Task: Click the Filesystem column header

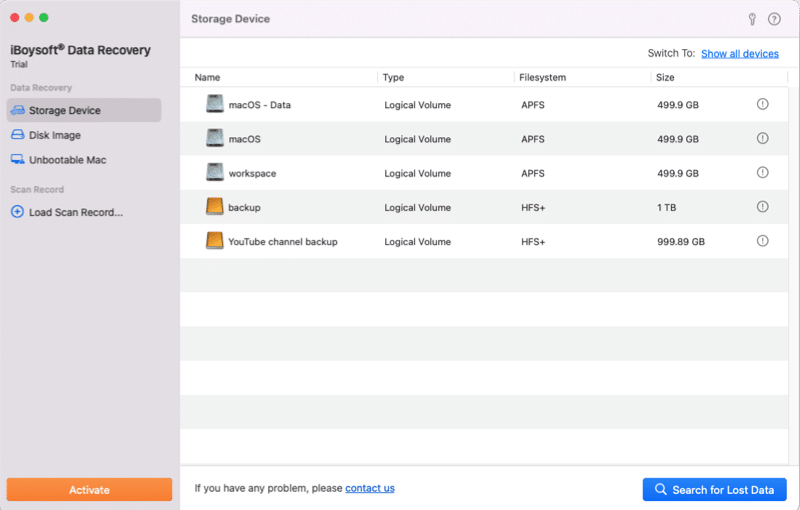Action: [x=545, y=77]
